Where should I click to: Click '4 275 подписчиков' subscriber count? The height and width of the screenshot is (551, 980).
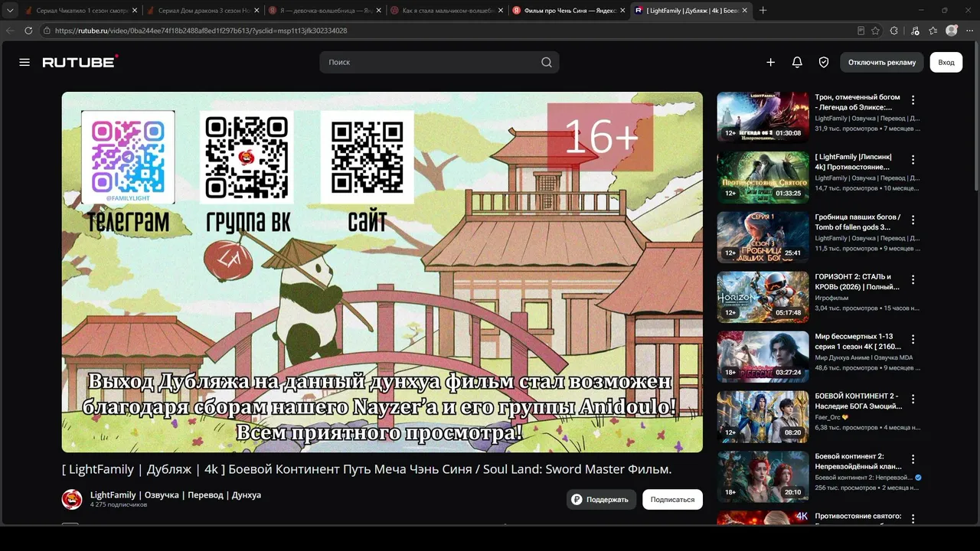(x=119, y=505)
